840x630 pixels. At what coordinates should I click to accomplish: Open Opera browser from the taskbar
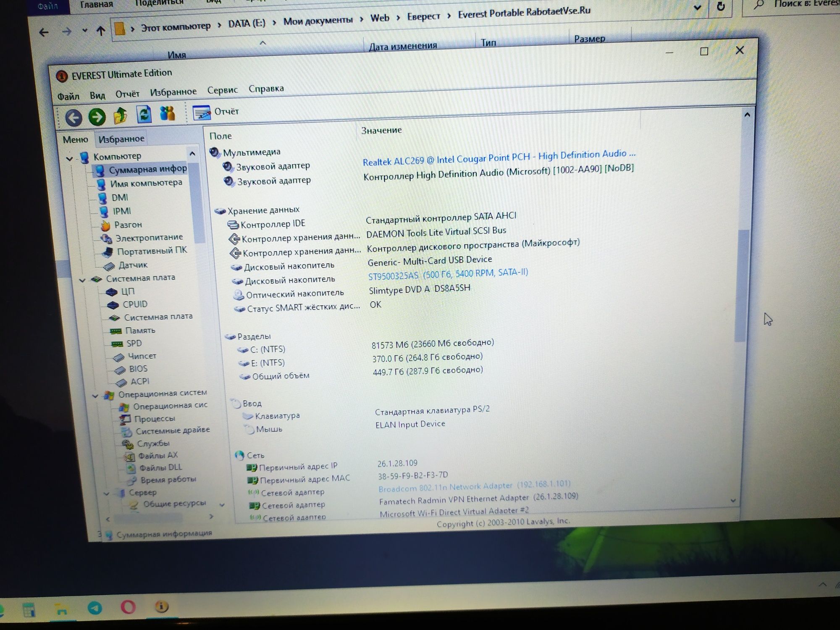[128, 607]
